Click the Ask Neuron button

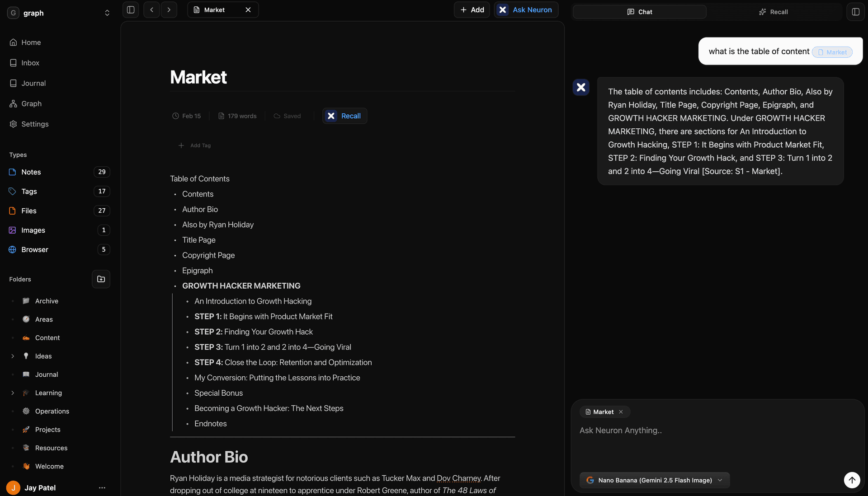526,9
